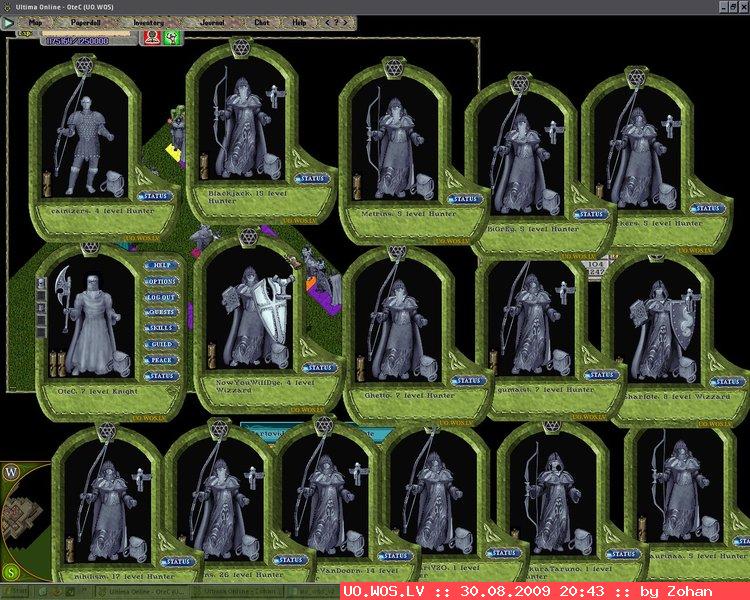Open Ghetto's profile scroll
750x600 pixels.
point(361,368)
